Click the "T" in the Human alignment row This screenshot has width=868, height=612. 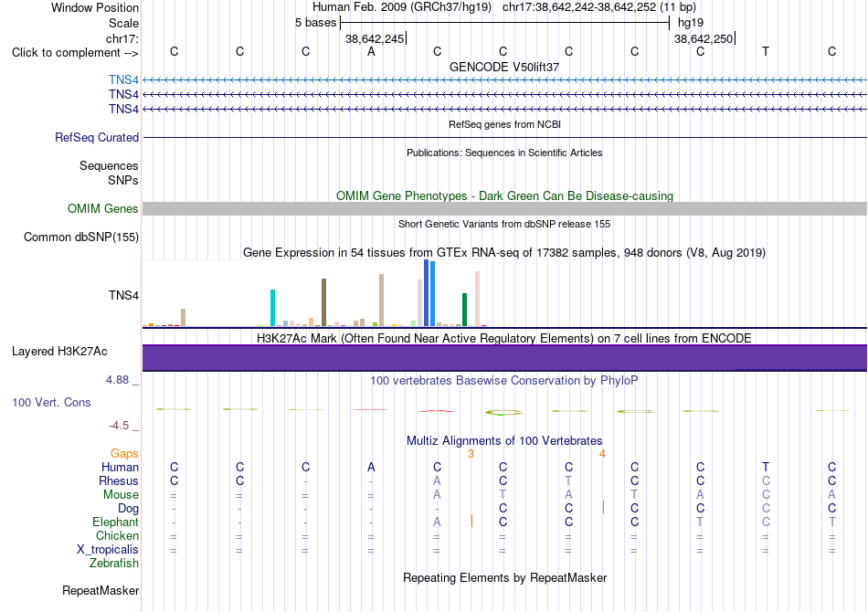766,468
